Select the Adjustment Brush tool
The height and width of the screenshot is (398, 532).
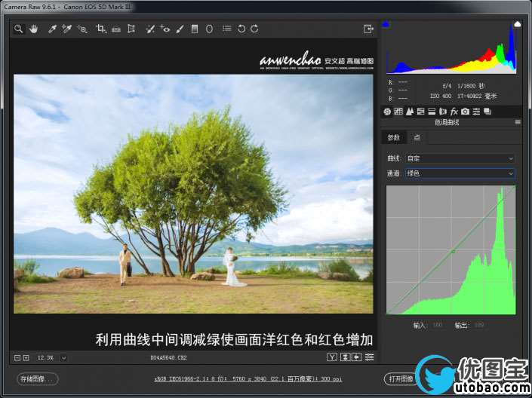click(180, 29)
